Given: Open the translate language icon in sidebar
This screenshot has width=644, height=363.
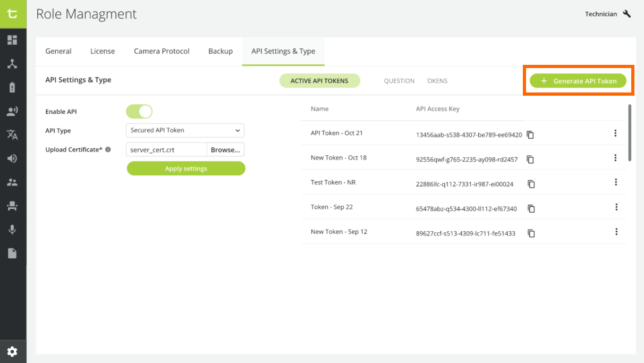Looking at the screenshot, I should tap(12, 134).
